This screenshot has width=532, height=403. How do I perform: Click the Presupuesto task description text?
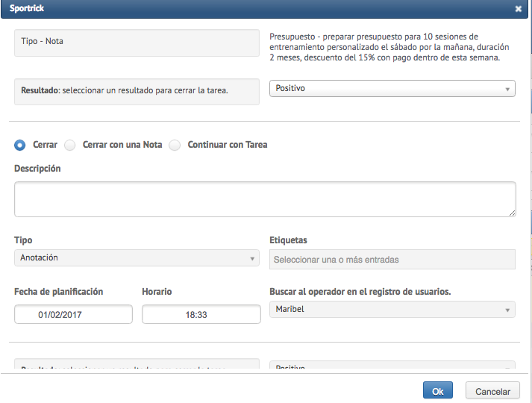389,47
